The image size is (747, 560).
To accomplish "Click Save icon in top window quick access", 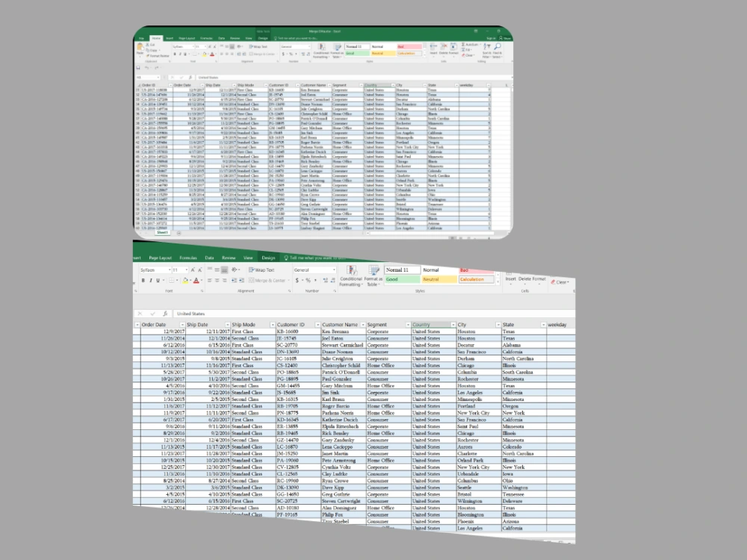I will pyautogui.click(x=139, y=68).
